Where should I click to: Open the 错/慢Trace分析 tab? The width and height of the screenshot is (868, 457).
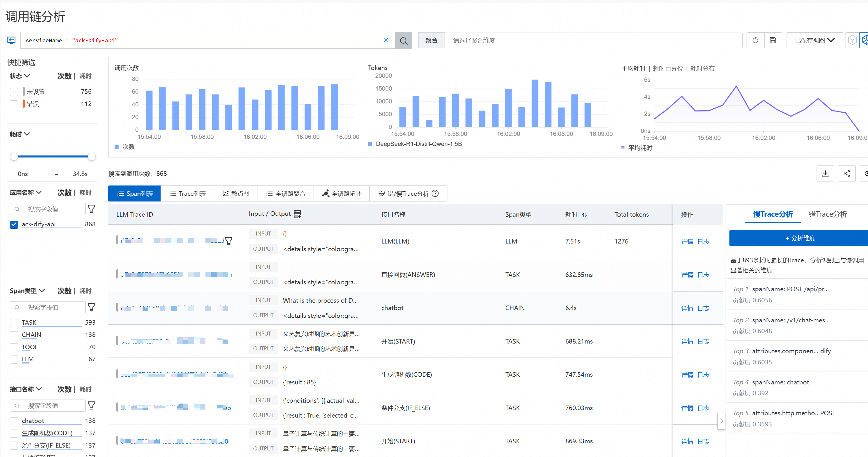(x=408, y=193)
